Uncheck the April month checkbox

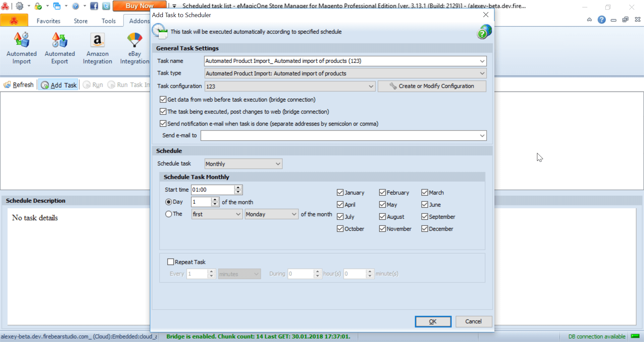(340, 205)
